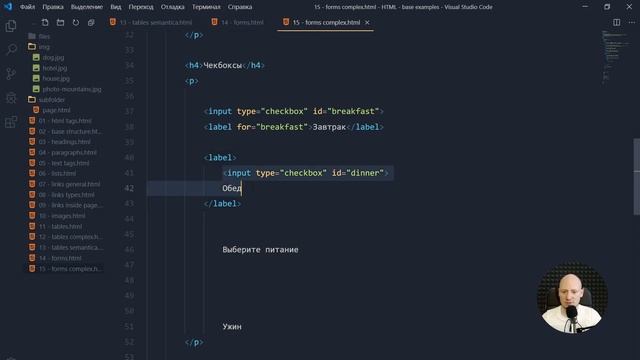Click the vertical editor scrollbar thumb
This screenshot has height=360, width=640.
point(637,177)
